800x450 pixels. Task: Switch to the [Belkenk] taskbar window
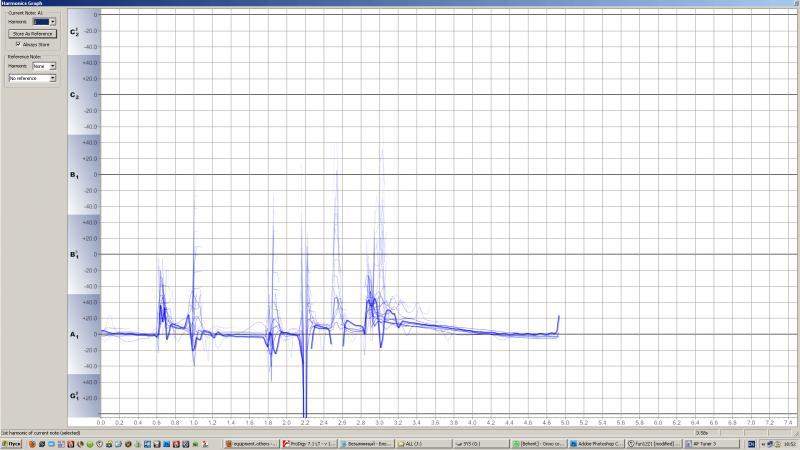pos(538,442)
